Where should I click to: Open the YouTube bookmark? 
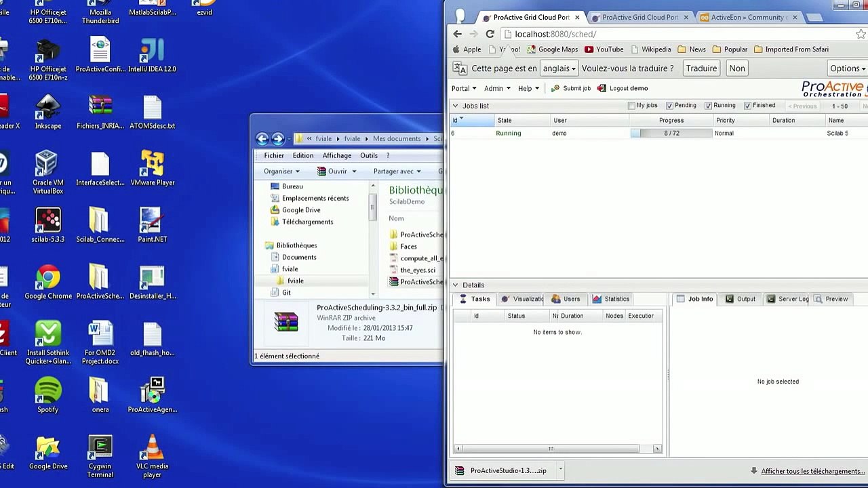(604, 49)
